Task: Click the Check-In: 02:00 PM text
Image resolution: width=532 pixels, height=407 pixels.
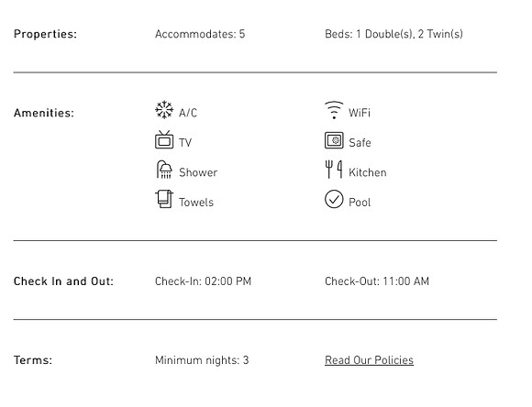Action: (203, 281)
